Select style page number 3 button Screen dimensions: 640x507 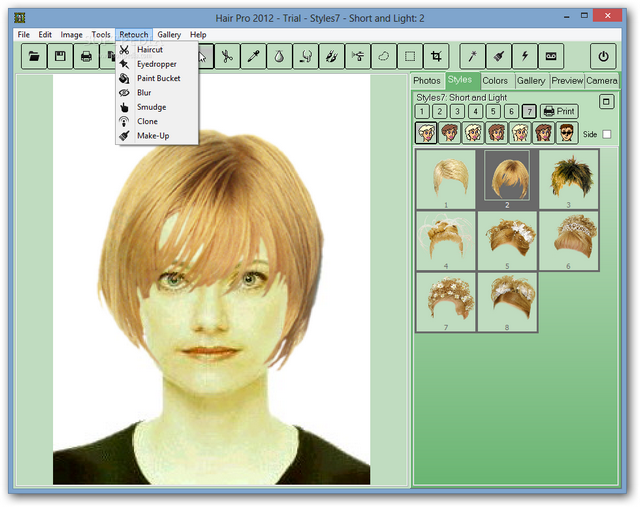458,112
